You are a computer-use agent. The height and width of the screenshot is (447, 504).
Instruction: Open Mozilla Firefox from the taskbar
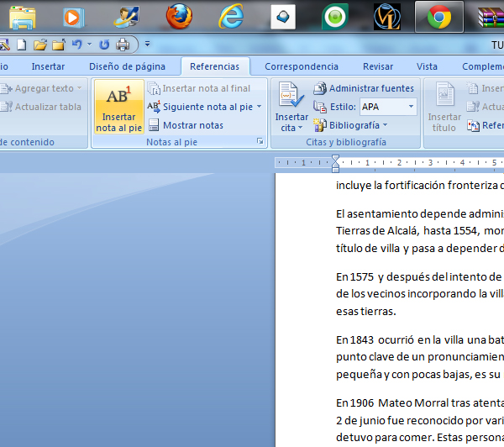click(x=179, y=17)
